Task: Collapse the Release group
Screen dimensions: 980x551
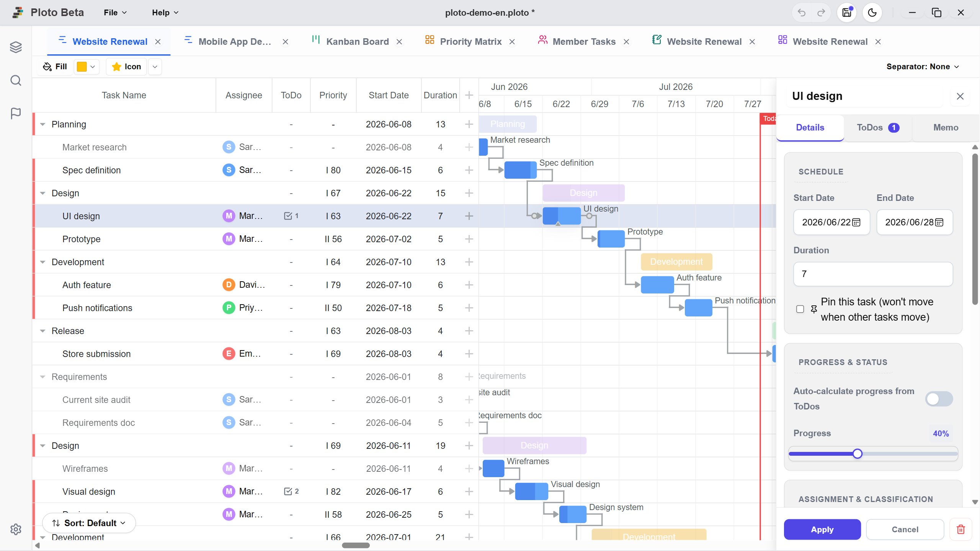Action: pos(42,331)
